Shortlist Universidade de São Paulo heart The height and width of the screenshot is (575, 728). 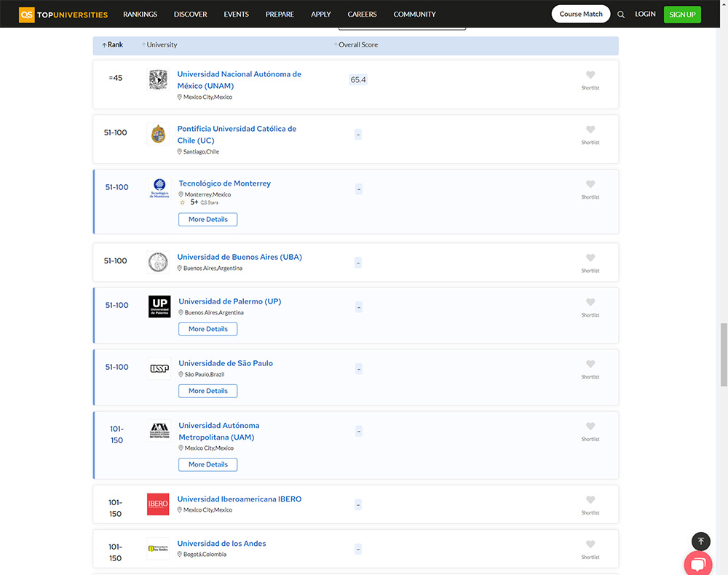[590, 364]
